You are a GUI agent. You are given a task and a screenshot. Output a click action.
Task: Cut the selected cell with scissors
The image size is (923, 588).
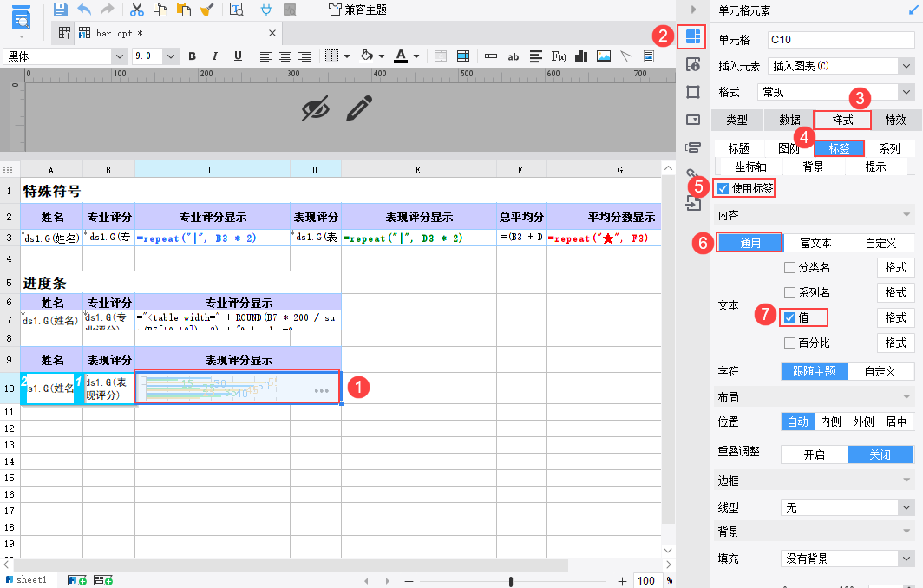tap(136, 10)
